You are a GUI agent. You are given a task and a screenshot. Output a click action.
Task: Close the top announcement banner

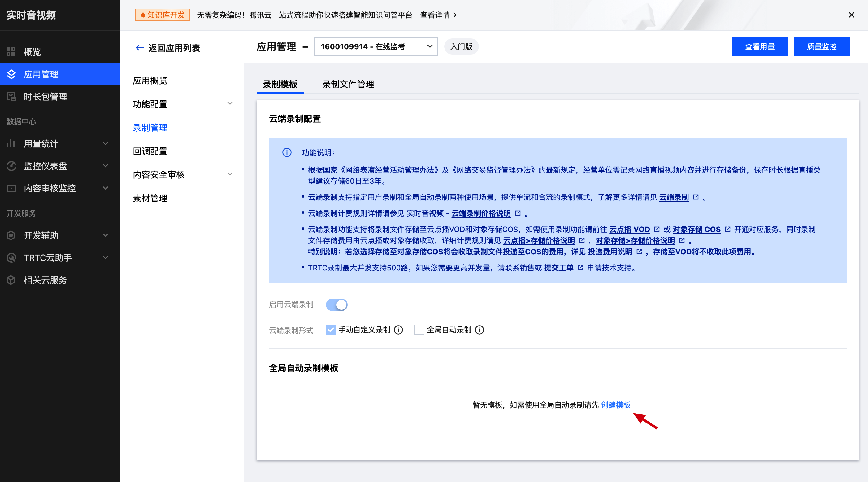tap(852, 15)
